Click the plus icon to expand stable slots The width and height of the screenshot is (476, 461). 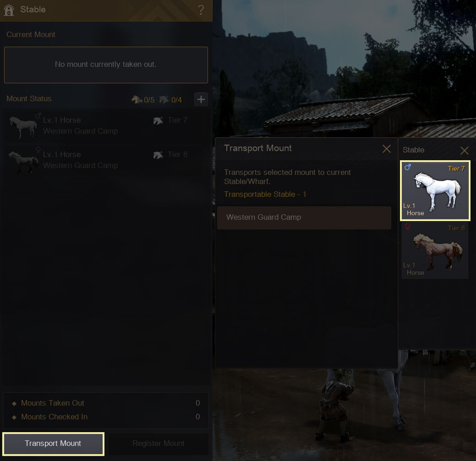[x=201, y=99]
